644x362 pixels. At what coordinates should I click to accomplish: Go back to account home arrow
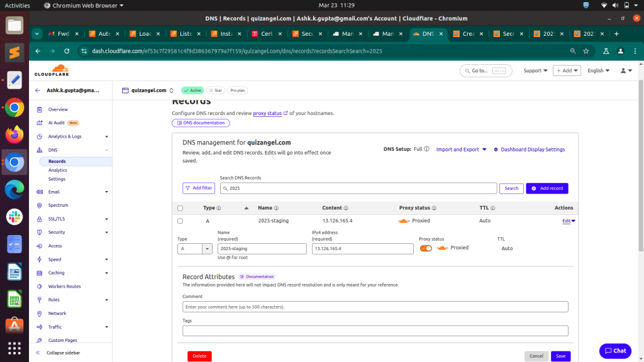click(x=38, y=90)
